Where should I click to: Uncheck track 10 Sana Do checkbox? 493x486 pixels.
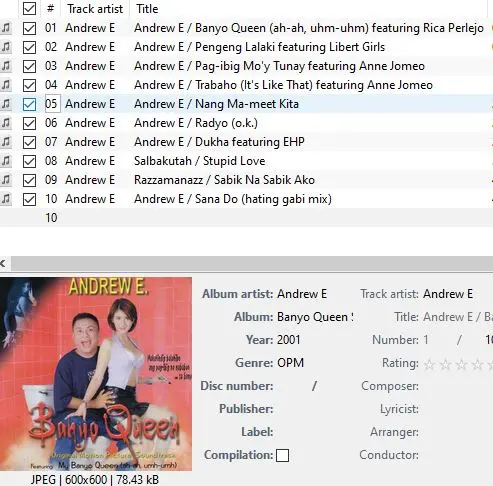[x=29, y=199]
